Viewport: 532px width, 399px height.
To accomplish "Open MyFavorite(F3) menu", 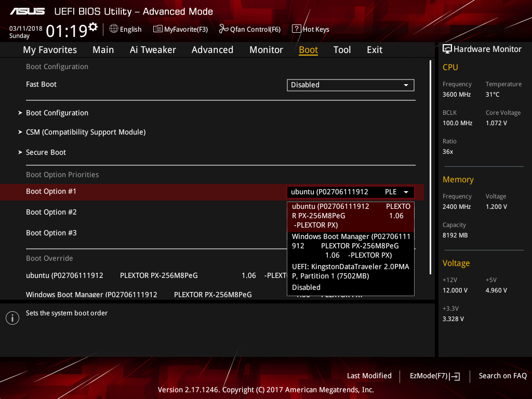I will 180,29.
